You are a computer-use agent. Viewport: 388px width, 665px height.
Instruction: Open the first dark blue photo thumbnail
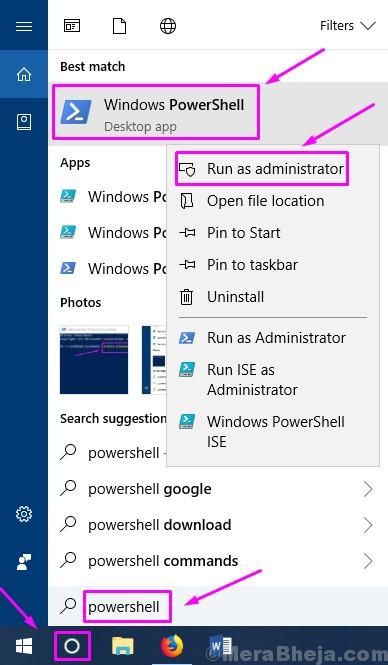(x=94, y=360)
